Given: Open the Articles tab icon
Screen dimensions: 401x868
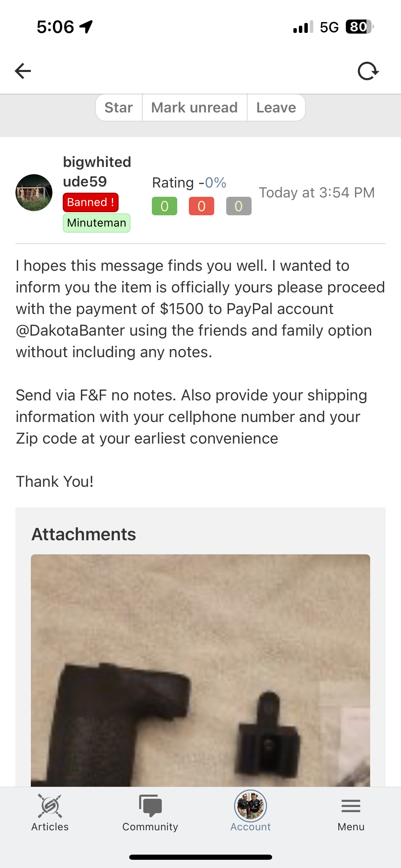Looking at the screenshot, I should 50,806.
